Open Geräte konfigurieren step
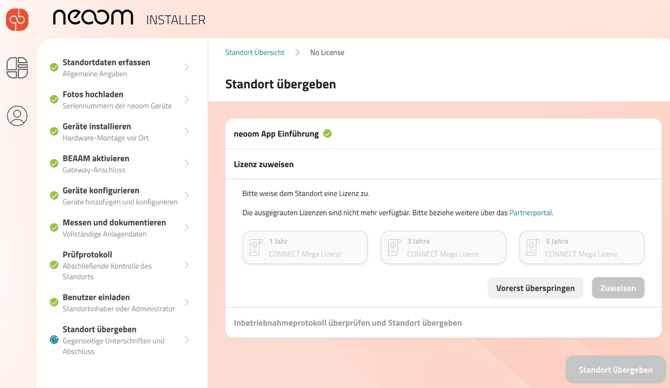The width and height of the screenshot is (670, 388). pyautogui.click(x=120, y=196)
